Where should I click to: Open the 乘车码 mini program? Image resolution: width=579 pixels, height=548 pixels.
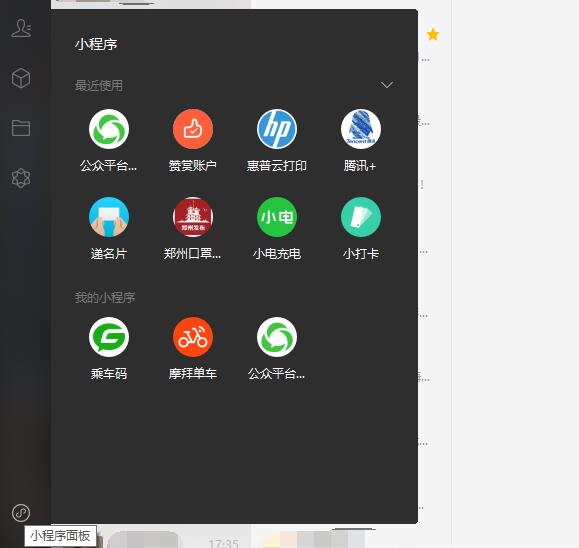[x=109, y=337]
